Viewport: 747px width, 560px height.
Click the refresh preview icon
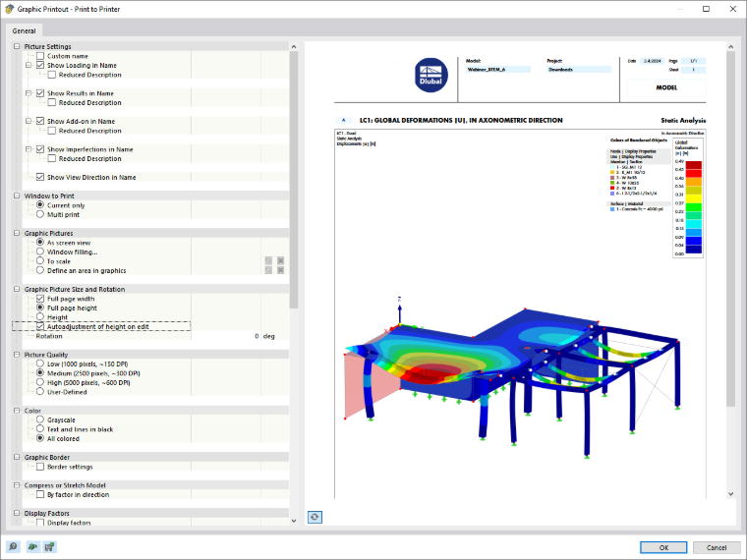315,517
